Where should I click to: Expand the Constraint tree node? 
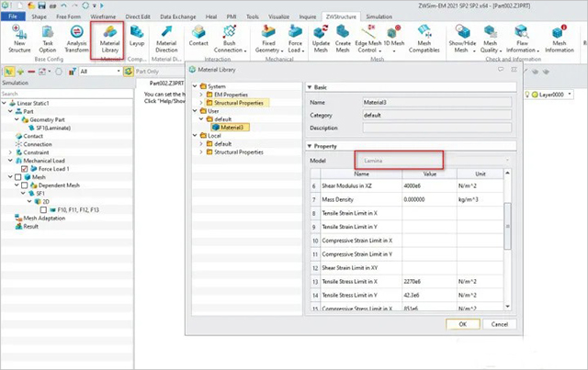(x=11, y=151)
